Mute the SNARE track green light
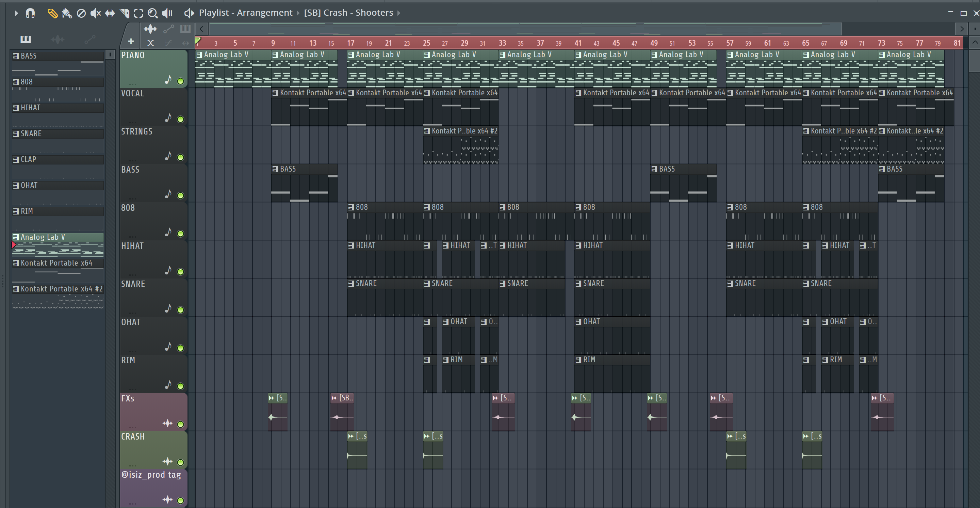This screenshot has height=508, width=980. click(181, 310)
